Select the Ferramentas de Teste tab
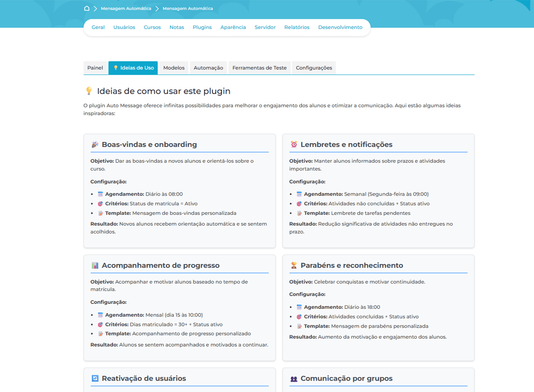 259,68
